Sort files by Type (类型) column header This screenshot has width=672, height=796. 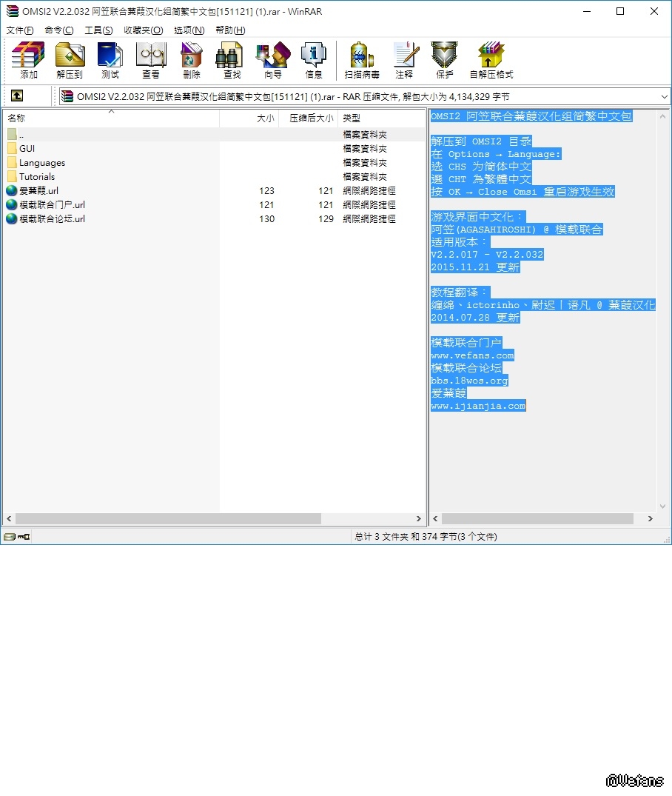[381, 118]
